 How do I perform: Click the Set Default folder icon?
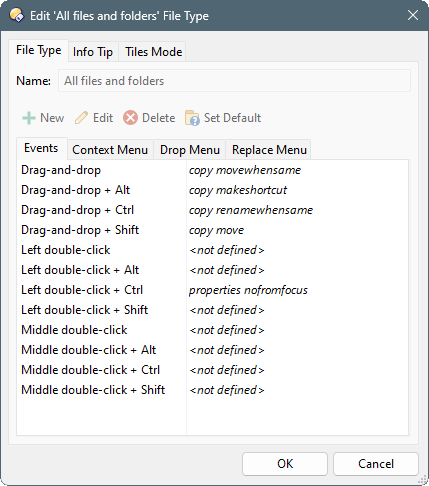pyautogui.click(x=192, y=118)
